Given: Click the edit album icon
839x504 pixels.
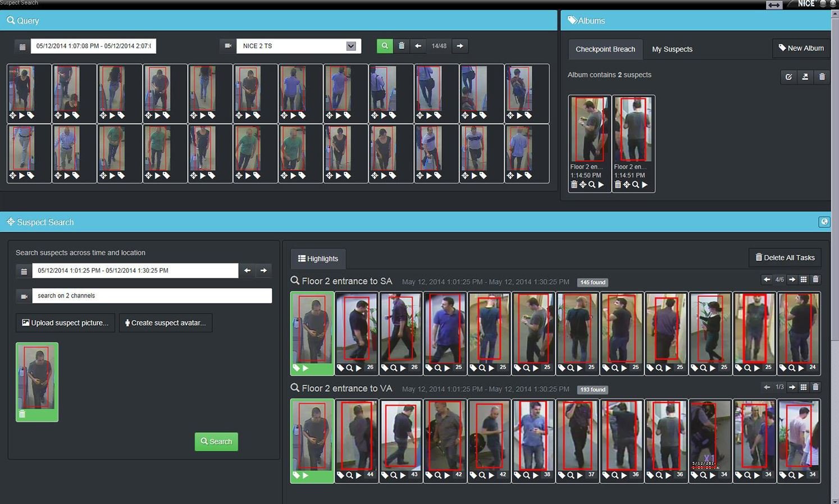Looking at the screenshot, I should coord(788,77).
